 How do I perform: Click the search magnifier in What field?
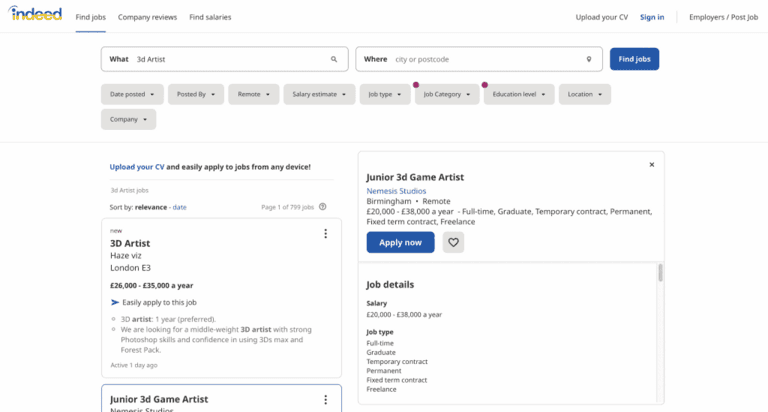tap(334, 59)
